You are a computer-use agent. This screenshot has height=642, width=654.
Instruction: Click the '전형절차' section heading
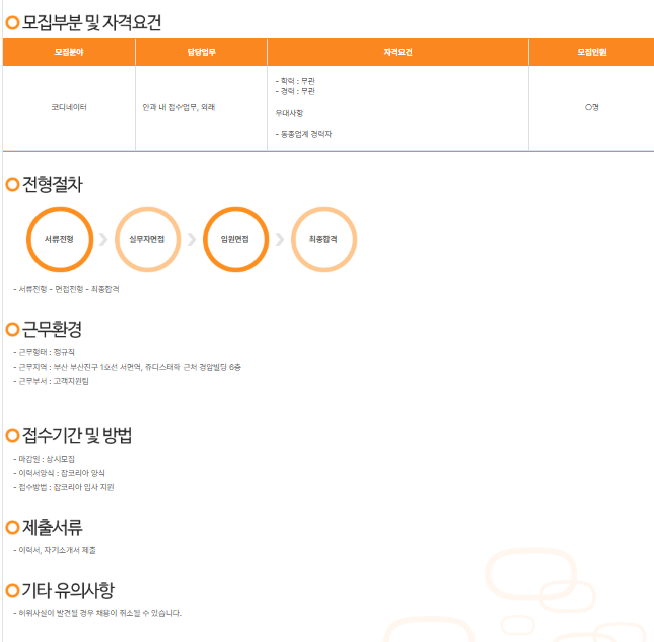[x=52, y=184]
